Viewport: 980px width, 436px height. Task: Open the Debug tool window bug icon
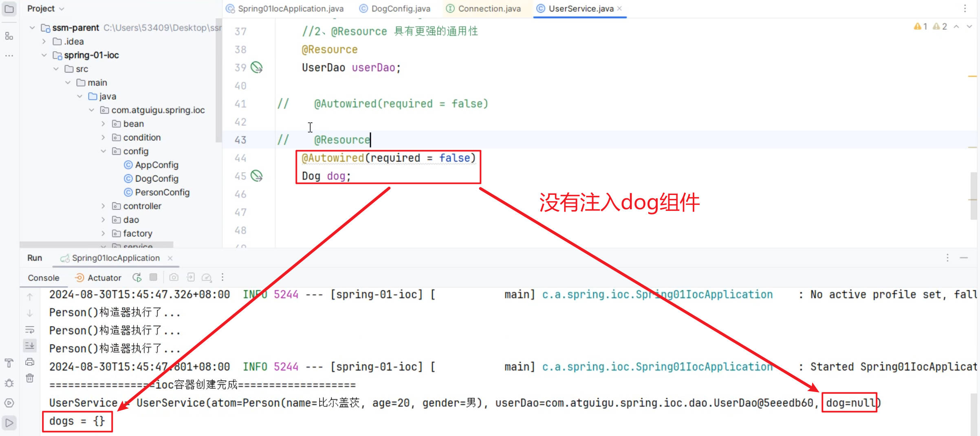coord(9,383)
